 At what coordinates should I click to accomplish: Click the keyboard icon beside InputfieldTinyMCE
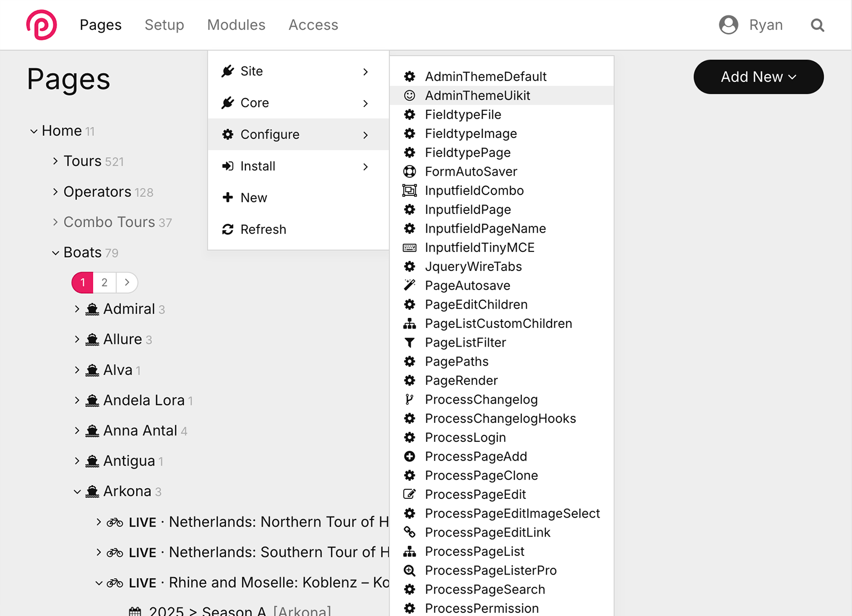(409, 248)
